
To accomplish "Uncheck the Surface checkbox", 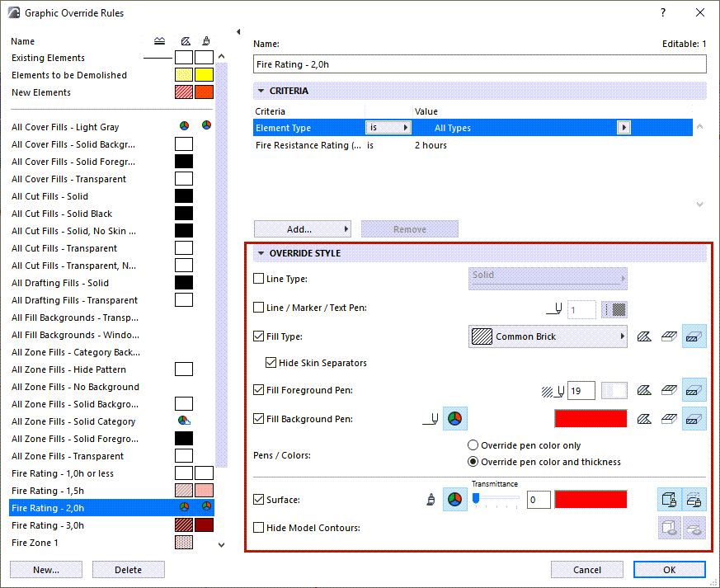I will (x=258, y=500).
